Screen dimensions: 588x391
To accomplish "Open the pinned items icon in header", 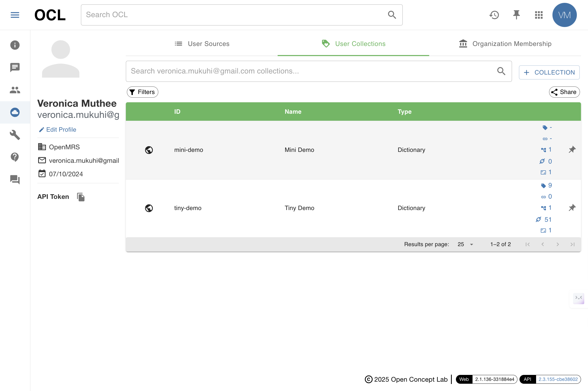I will click(516, 15).
